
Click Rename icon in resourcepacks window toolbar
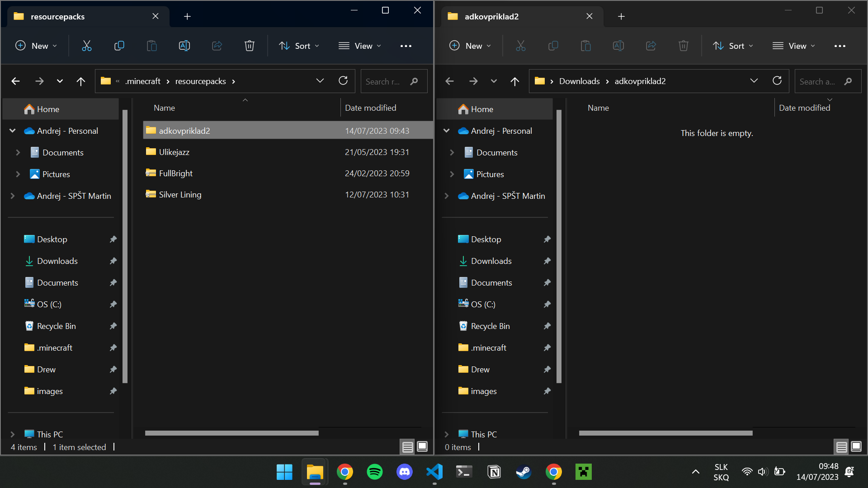[x=184, y=46]
